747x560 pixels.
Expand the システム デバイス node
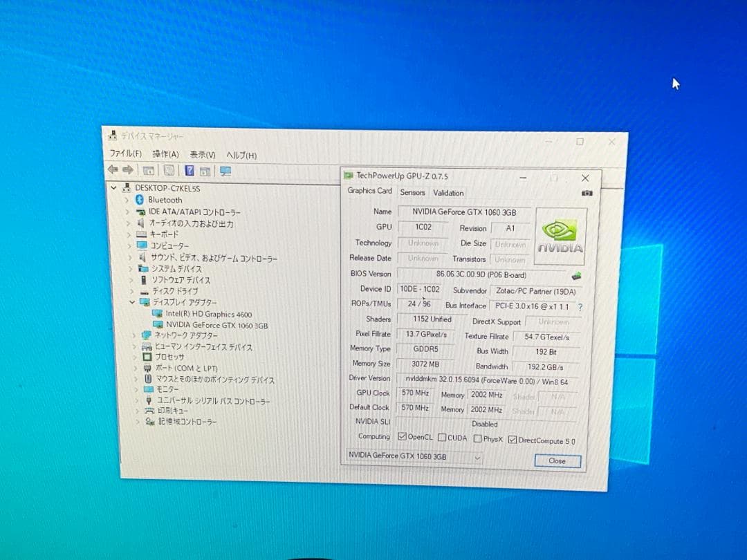tap(131, 268)
